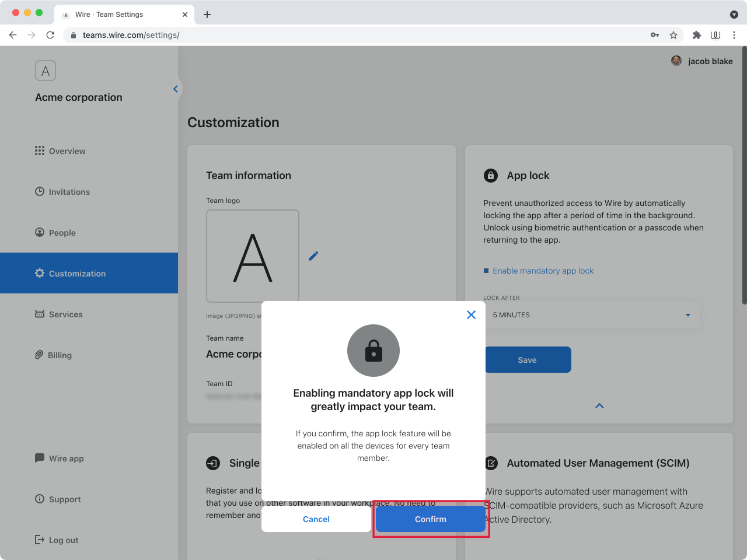
Task: Click the Invitations clock icon
Action: click(40, 191)
